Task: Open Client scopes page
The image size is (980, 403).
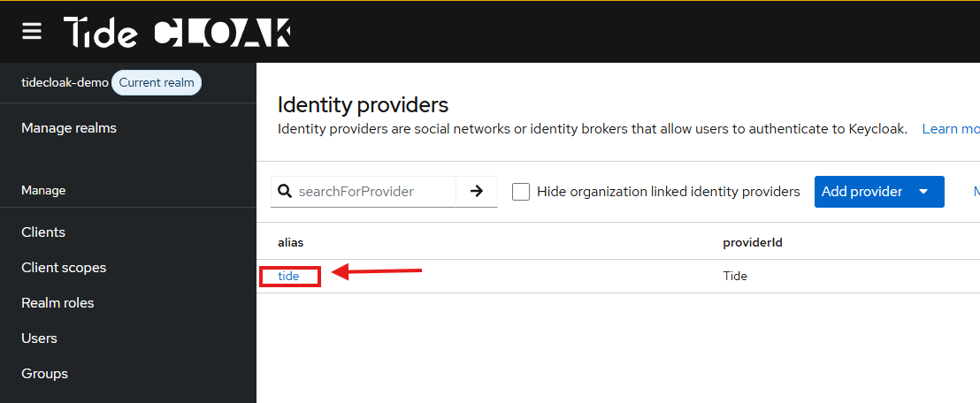Action: coord(64,268)
